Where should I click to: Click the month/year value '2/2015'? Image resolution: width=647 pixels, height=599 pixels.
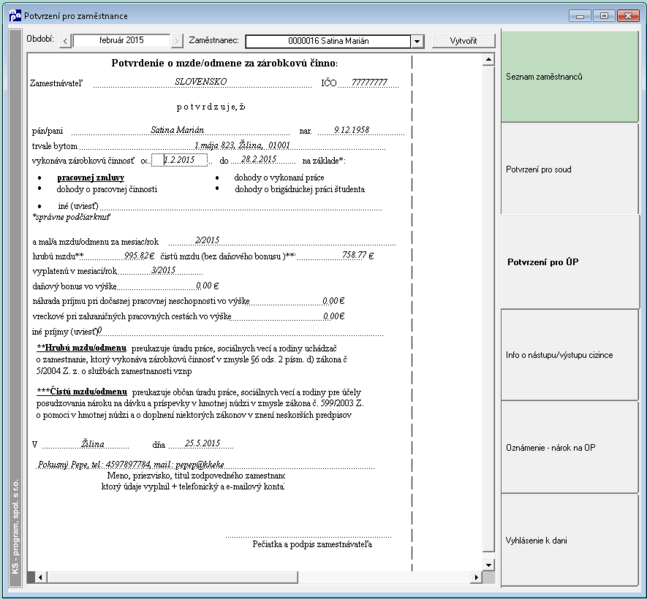pyautogui.click(x=207, y=240)
